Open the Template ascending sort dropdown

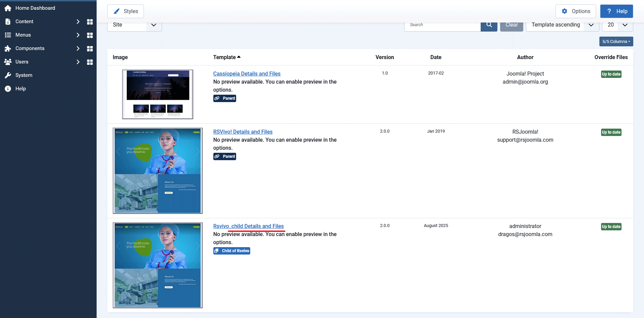tap(562, 25)
